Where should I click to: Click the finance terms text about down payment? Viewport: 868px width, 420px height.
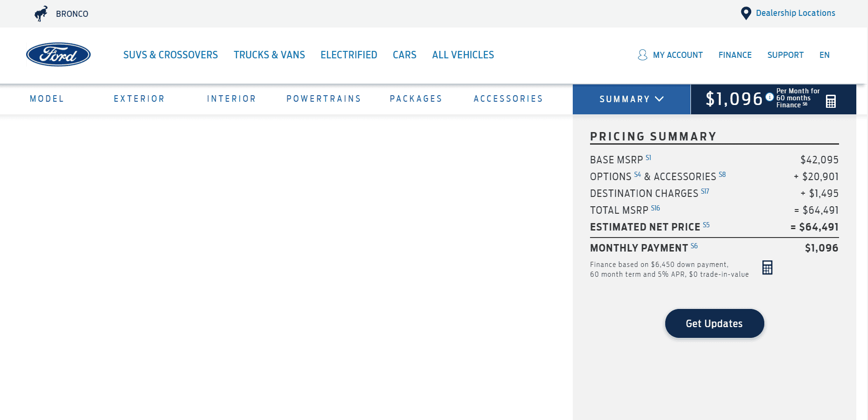point(669,269)
